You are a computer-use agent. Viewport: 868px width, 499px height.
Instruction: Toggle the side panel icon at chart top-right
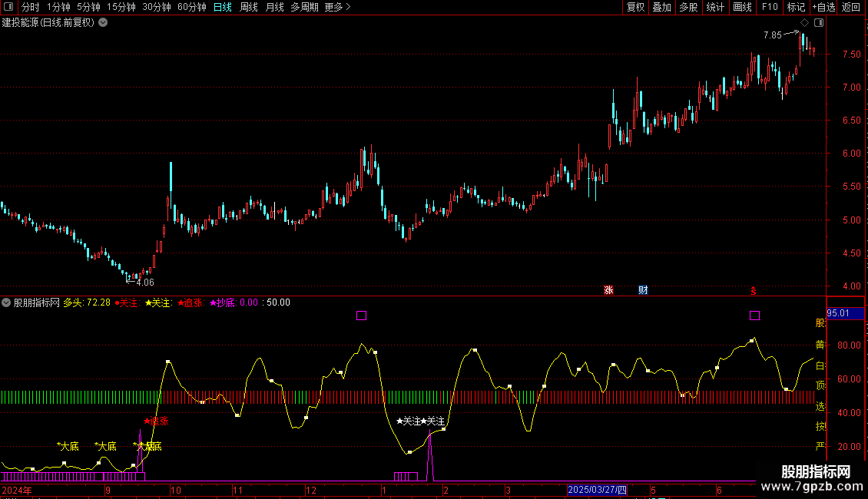coord(818,23)
